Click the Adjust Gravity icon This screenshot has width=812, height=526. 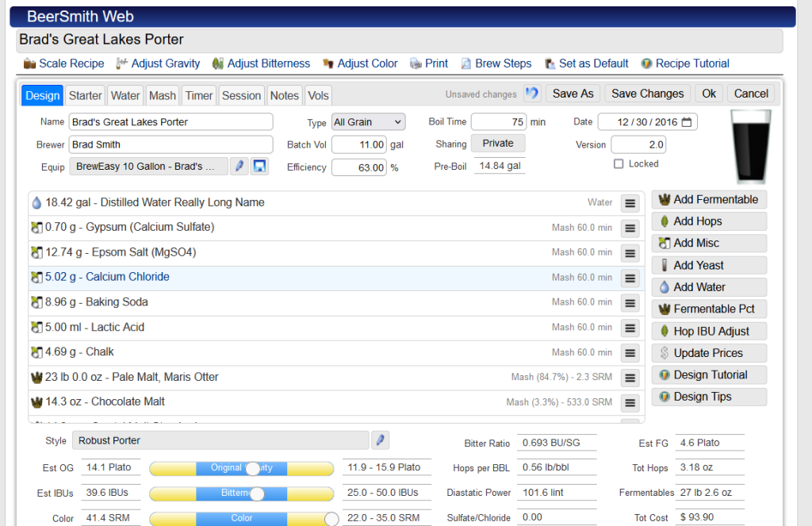(121, 63)
